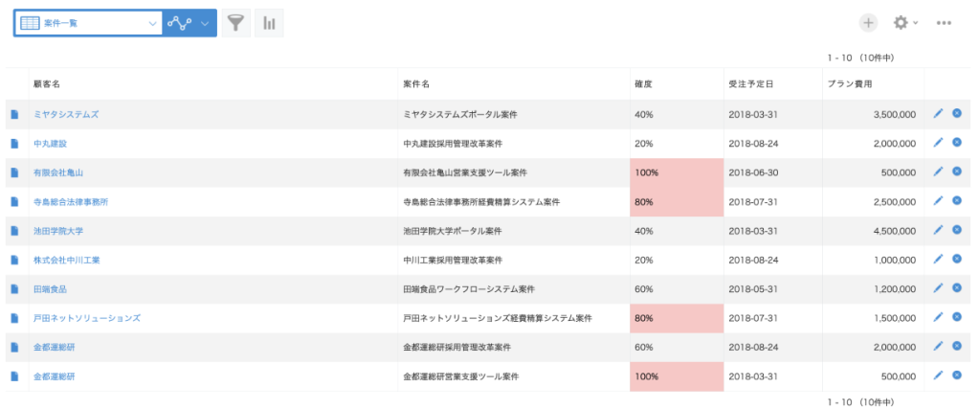Image resolution: width=980 pixels, height=410 pixels.
Task: Delete the 池田学院大学 record
Action: 956,230
